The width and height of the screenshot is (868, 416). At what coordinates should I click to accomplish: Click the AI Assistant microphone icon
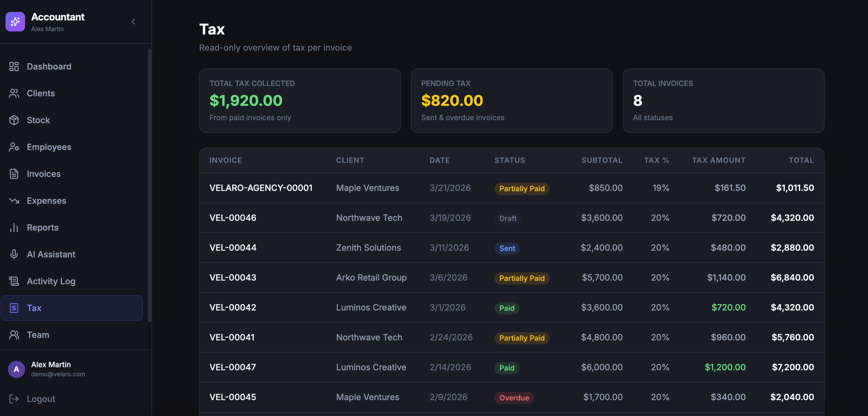tap(14, 254)
